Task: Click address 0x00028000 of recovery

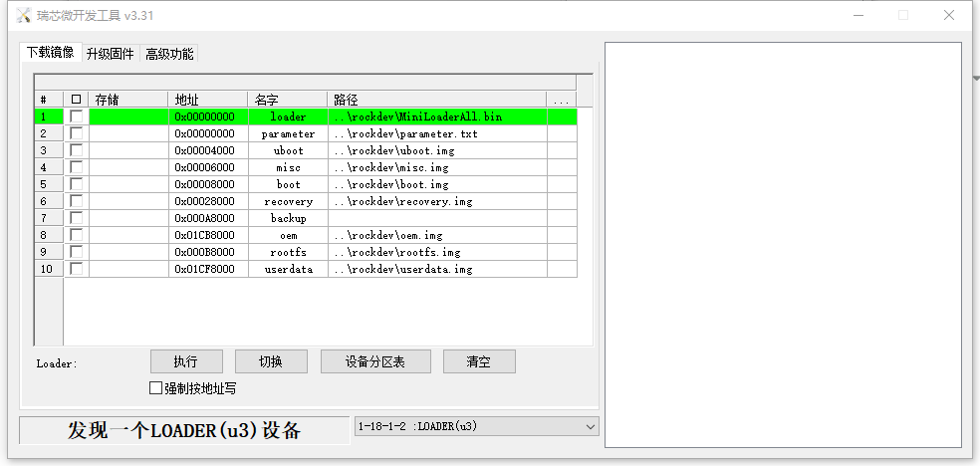Action: coord(208,201)
